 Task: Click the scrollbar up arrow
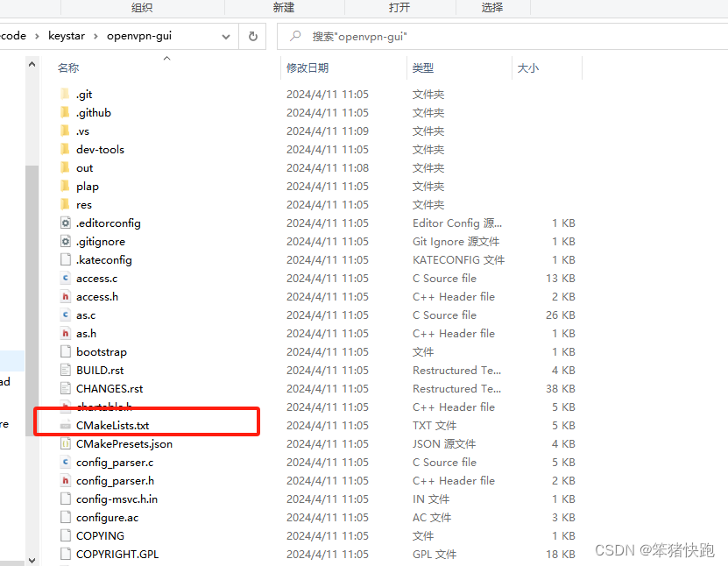(32, 63)
